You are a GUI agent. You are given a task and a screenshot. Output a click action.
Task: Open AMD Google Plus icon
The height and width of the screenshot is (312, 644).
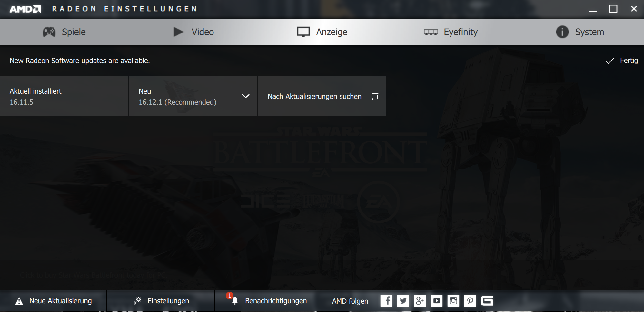point(420,301)
